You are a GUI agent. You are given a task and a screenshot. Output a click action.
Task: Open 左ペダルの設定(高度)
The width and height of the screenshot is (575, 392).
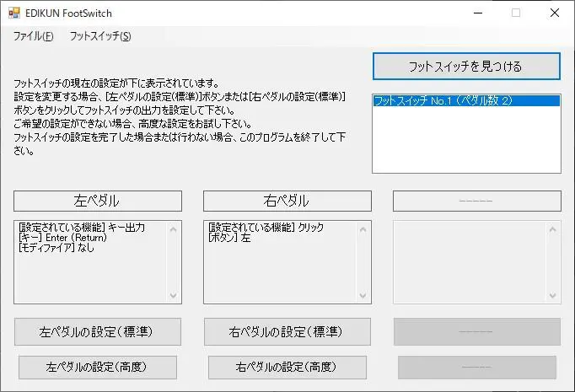click(x=98, y=367)
